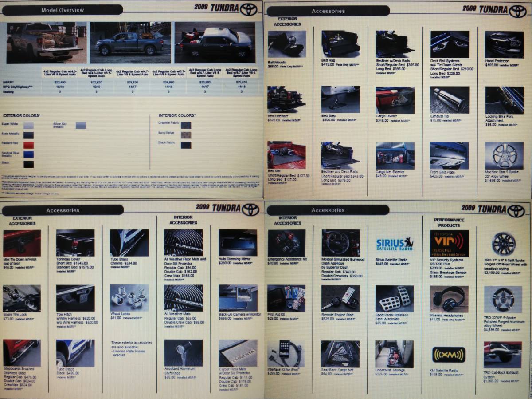Click the blue Tundra truck photo
Screen dimensions: 532x399
click(130, 43)
